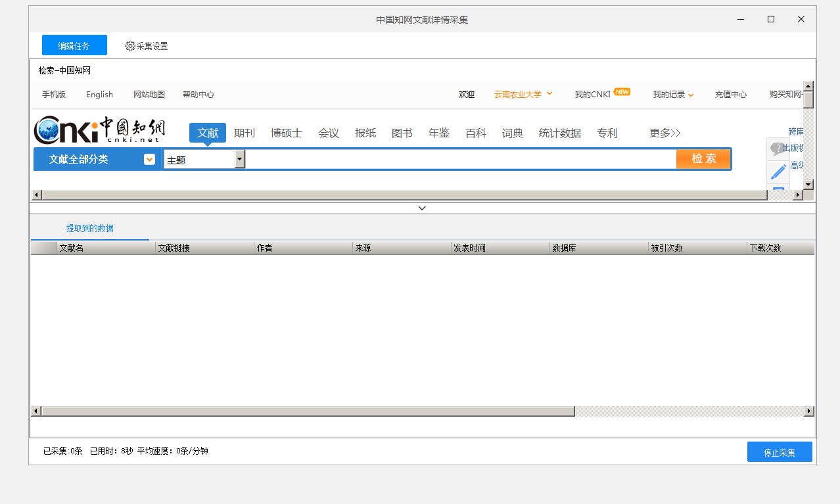Click the browser horizontal scrollbar right arrow

coord(798,195)
